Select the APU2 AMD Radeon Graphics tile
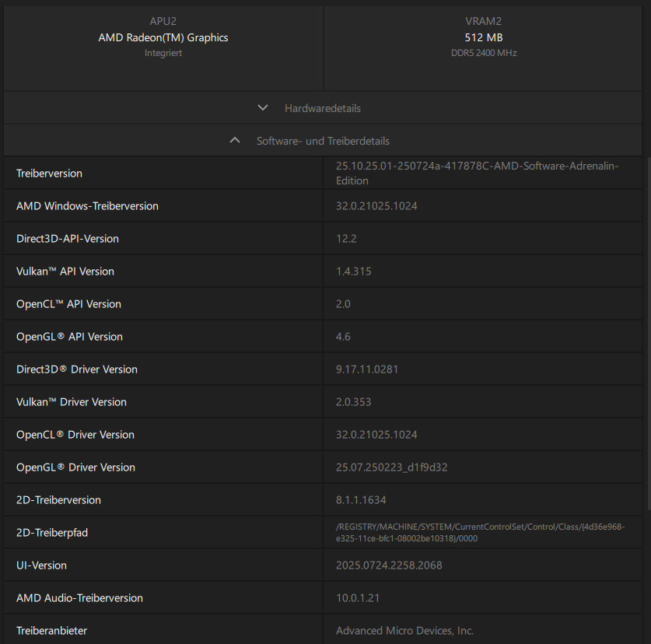 [x=163, y=37]
